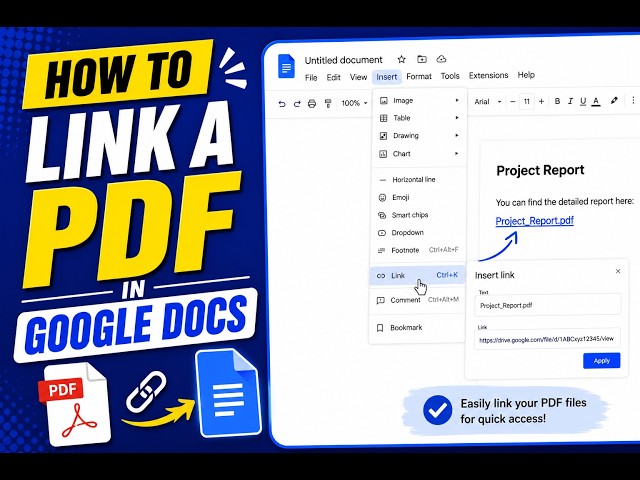Open the three-dot more options menu
Viewport: 640px width, 480px height.
633,100
